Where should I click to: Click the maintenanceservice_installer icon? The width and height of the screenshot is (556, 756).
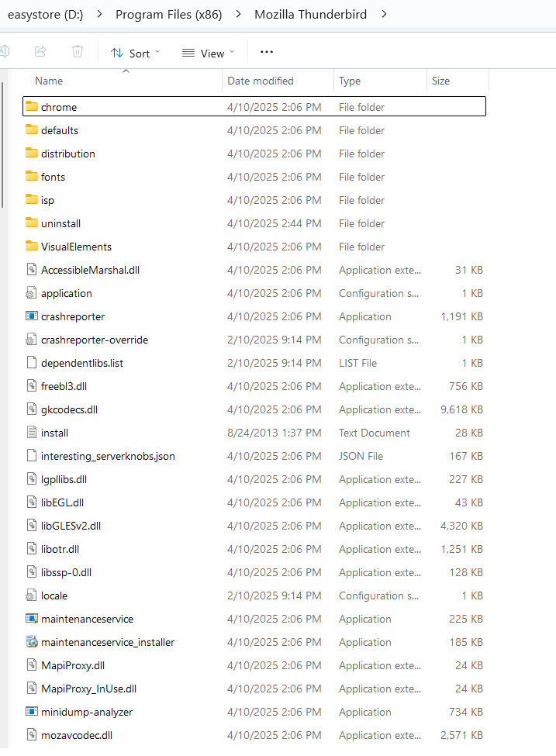32,642
